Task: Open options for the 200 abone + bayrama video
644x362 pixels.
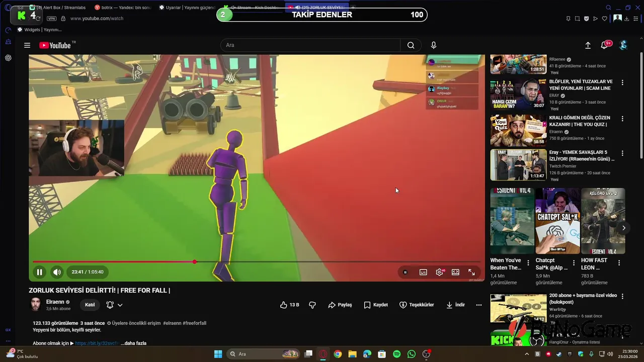Action: [x=622, y=297]
